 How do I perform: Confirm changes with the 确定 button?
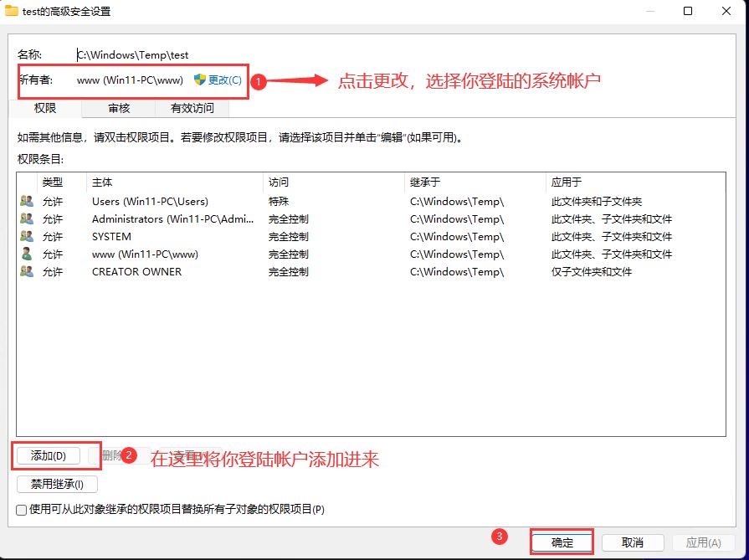(562, 542)
